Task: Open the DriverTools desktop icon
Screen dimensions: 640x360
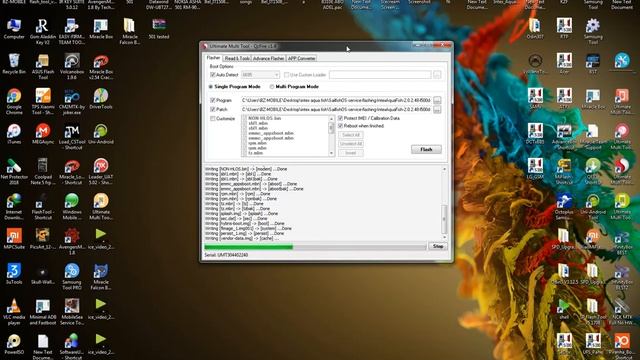Action: tap(101, 99)
